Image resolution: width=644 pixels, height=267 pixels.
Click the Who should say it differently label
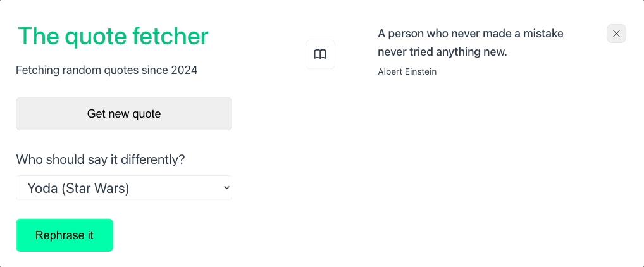[x=100, y=159]
